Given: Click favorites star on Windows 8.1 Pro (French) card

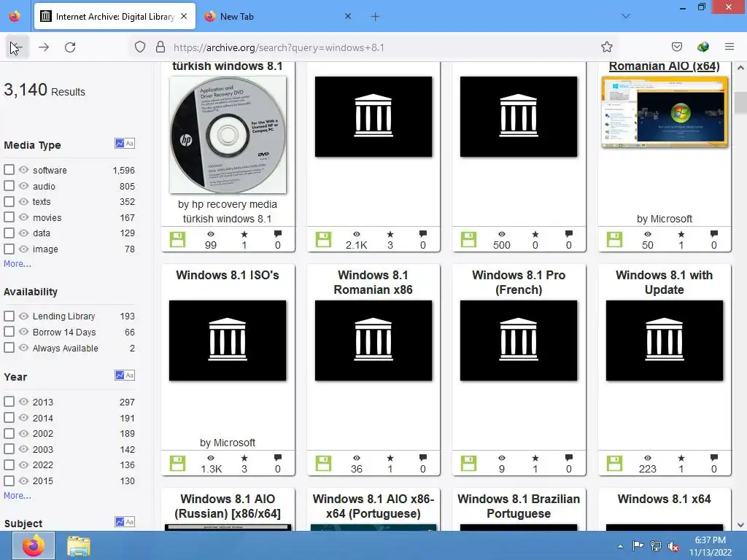Looking at the screenshot, I should 535,458.
